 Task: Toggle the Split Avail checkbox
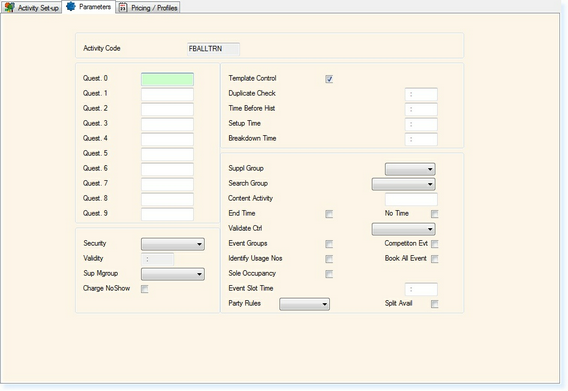coord(435,304)
